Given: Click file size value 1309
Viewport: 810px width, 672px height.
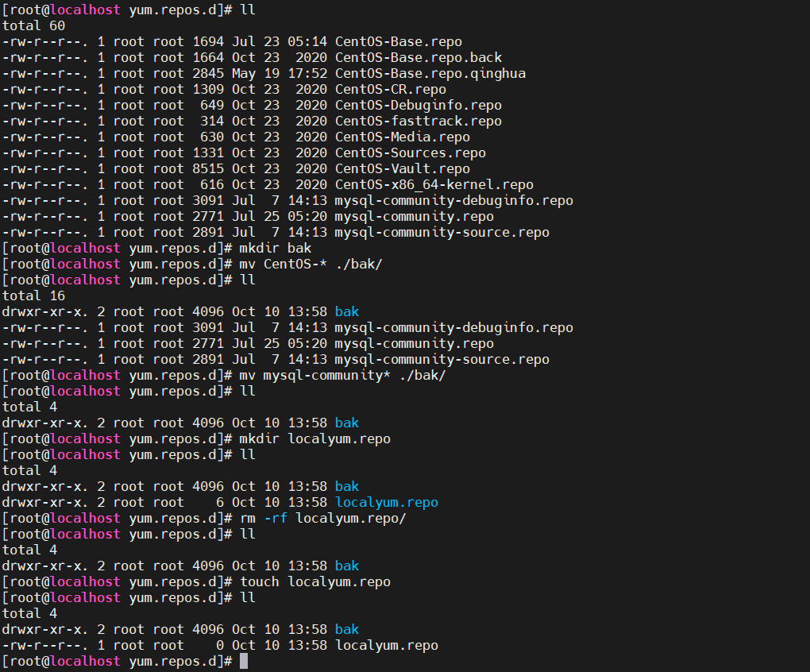Looking at the screenshot, I should pyautogui.click(x=208, y=89).
